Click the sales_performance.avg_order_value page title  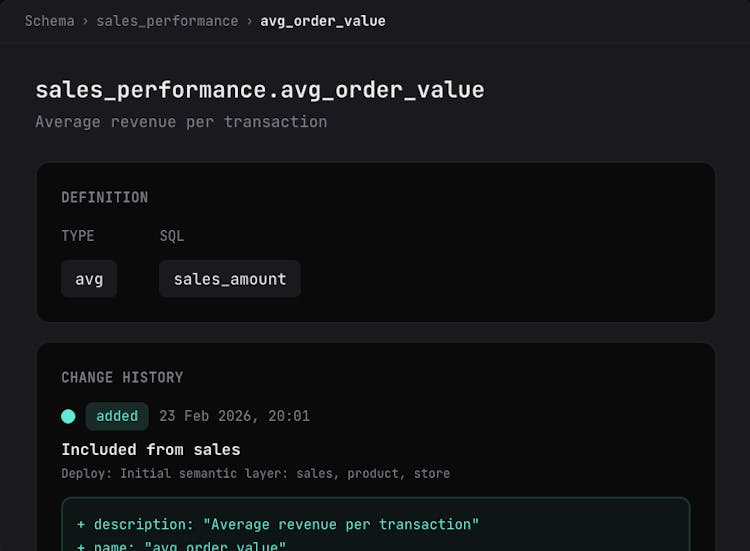click(260, 90)
